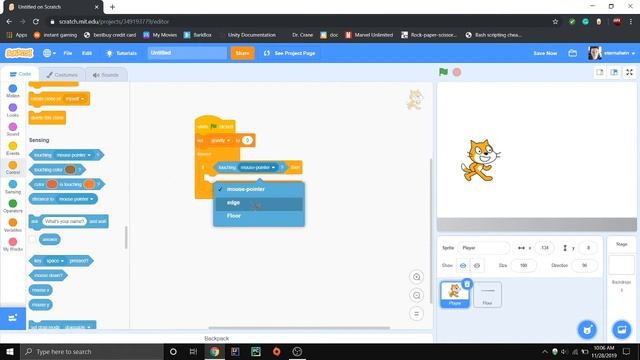Image resolution: width=640 pixels, height=360 pixels.
Task: Open the 'gravity' variable dropdown in set block
Action: point(220,140)
